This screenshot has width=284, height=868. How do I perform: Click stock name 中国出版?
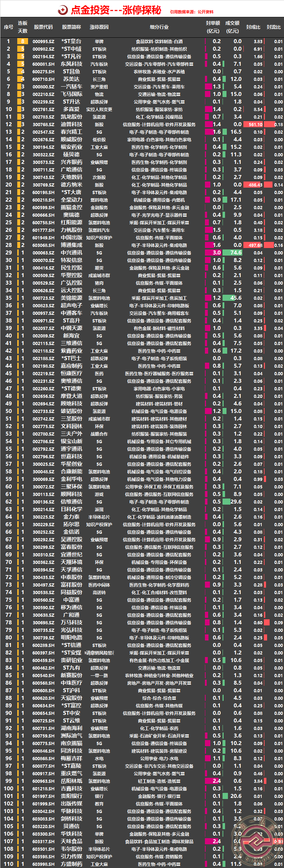point(72,238)
